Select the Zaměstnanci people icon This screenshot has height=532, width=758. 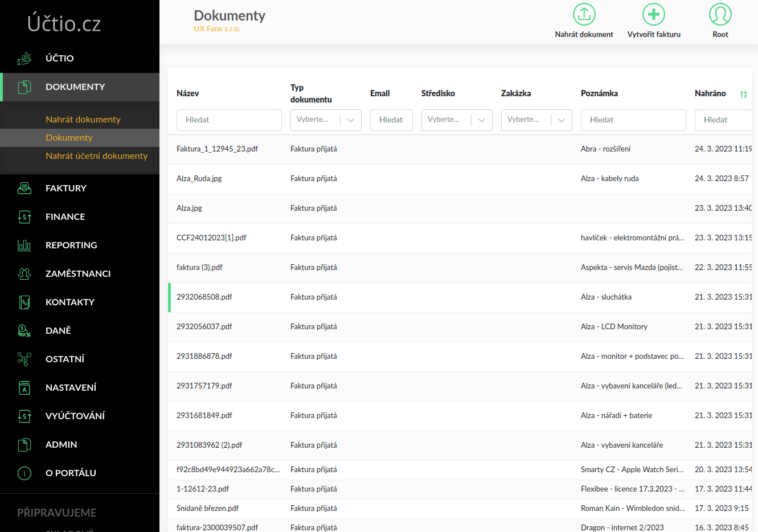click(x=24, y=273)
